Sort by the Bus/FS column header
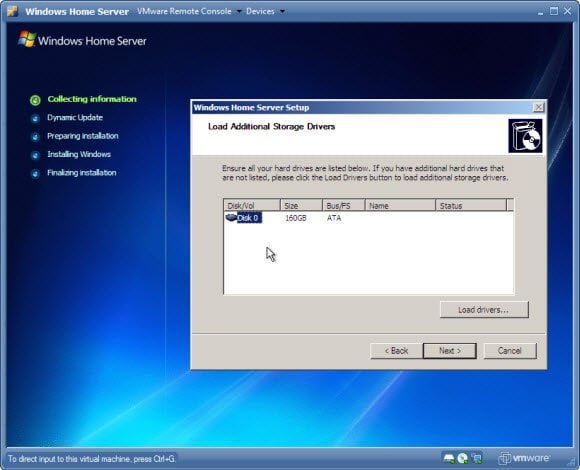The image size is (580, 470). [344, 206]
